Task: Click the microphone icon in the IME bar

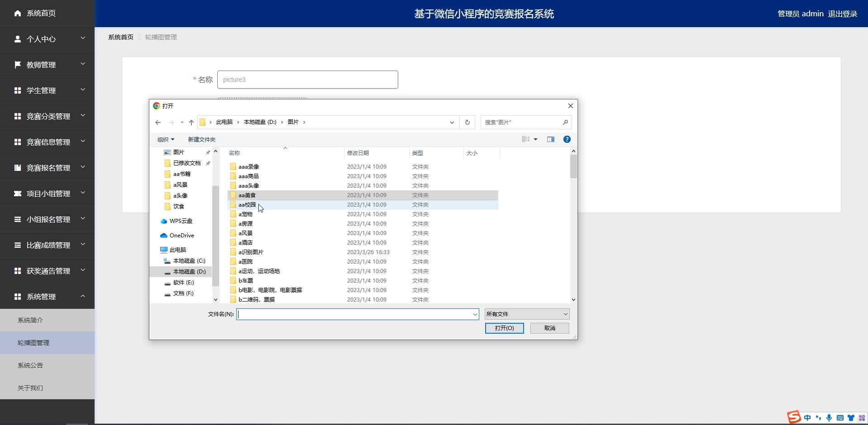Action: (829, 418)
